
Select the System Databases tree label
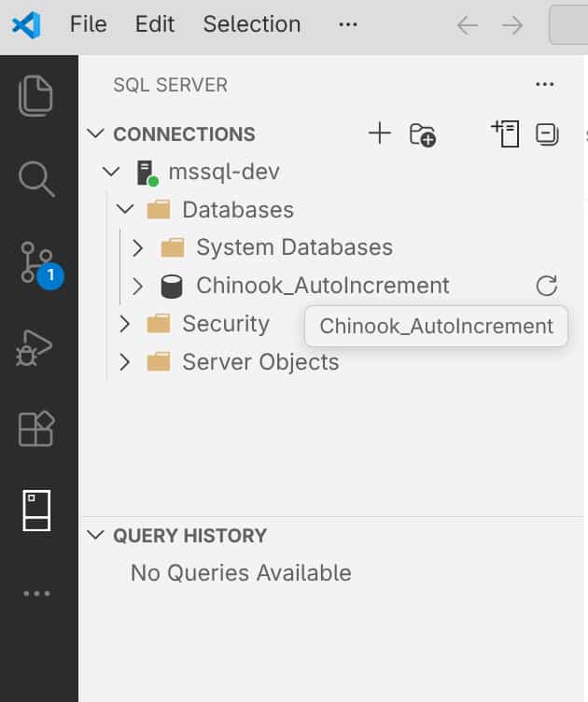(x=295, y=247)
